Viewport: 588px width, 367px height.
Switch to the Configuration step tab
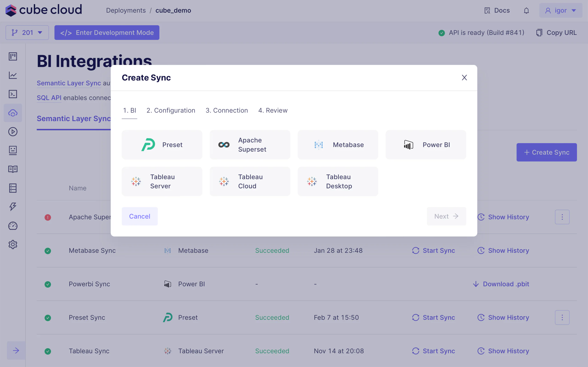click(x=171, y=110)
